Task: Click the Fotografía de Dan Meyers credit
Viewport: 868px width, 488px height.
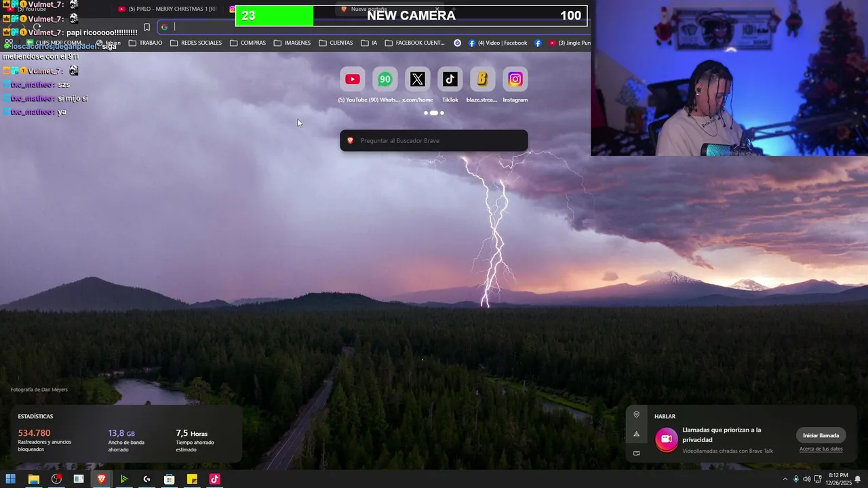Action: (x=39, y=390)
